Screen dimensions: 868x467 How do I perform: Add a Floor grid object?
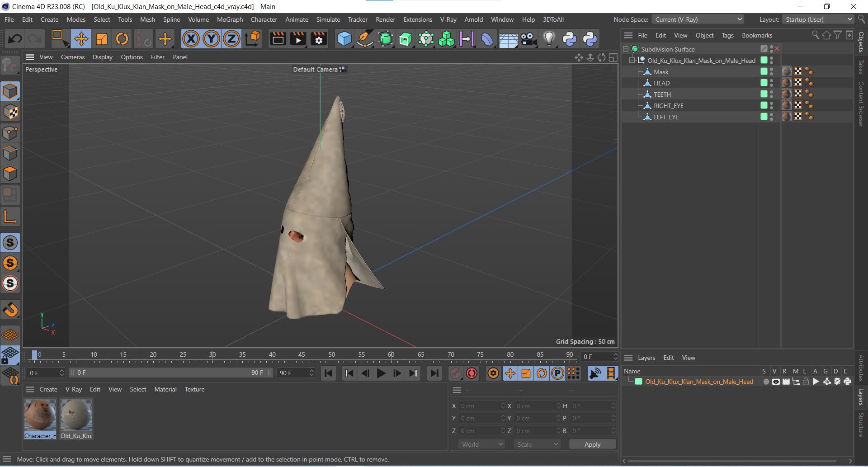click(508, 40)
